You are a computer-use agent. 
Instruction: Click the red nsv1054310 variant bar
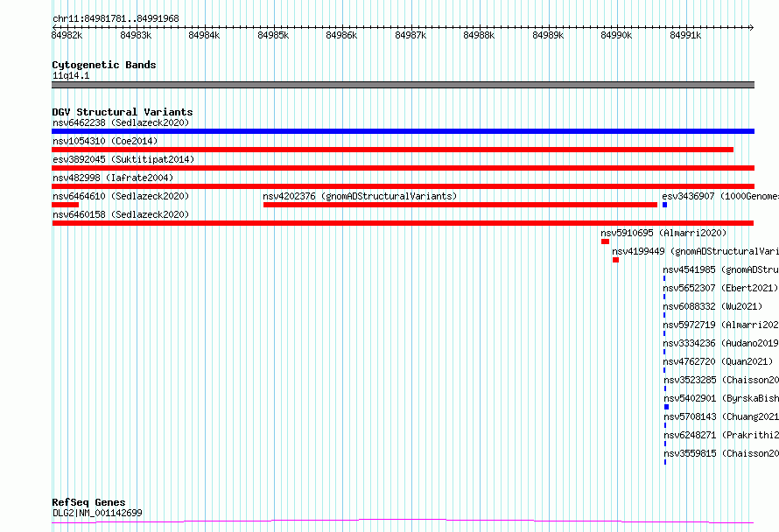(392, 150)
